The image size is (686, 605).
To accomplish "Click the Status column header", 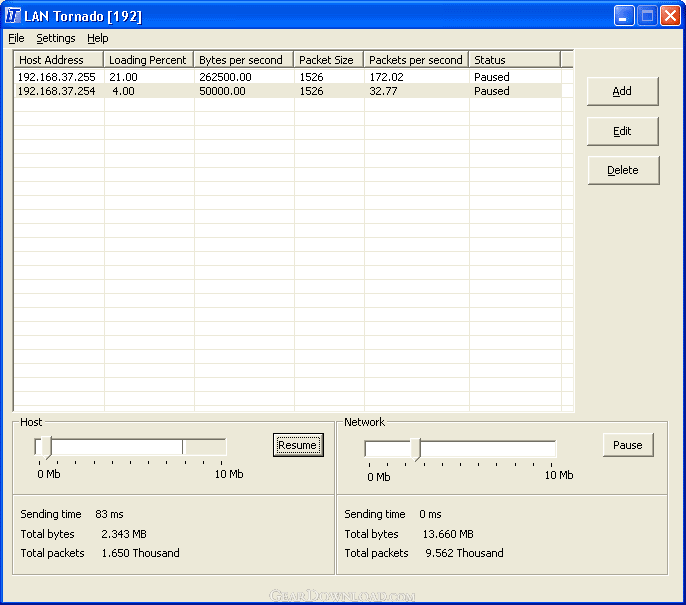I will (515, 60).
